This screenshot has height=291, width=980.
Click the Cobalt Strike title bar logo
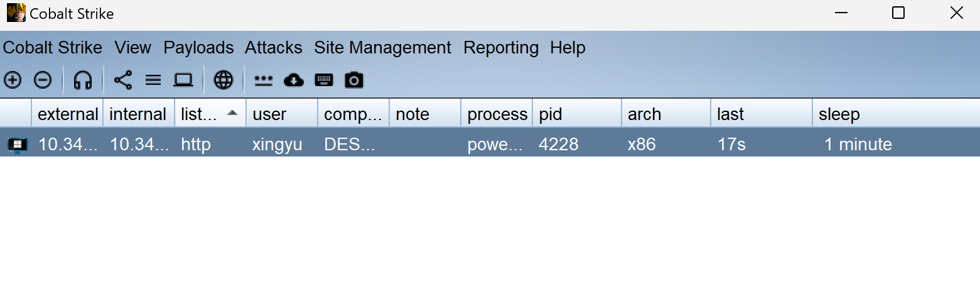pos(16,13)
